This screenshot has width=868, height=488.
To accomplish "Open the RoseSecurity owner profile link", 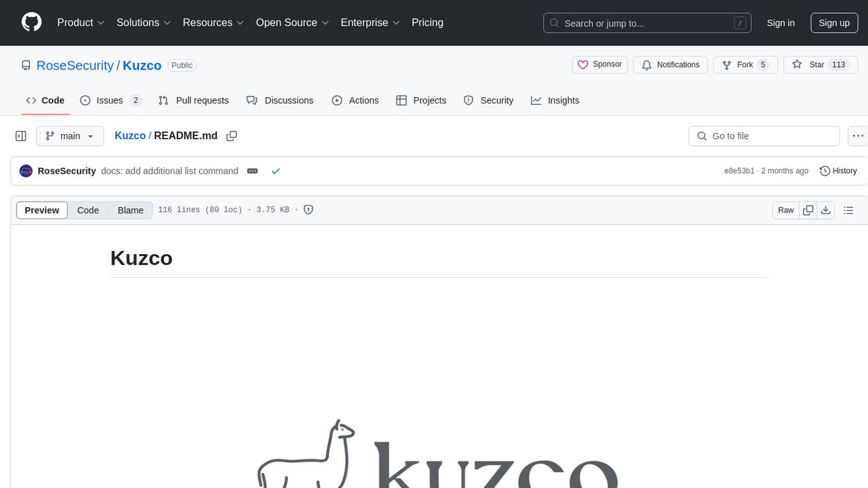I will (x=75, y=65).
